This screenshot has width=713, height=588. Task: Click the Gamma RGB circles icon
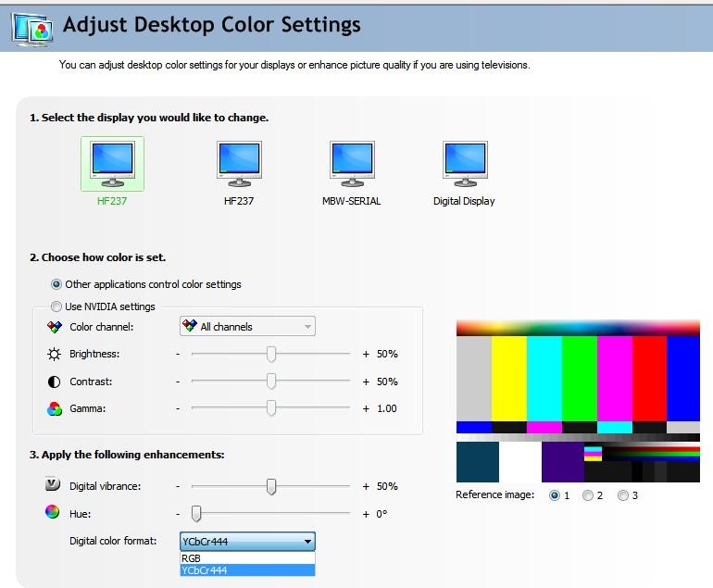(54, 408)
